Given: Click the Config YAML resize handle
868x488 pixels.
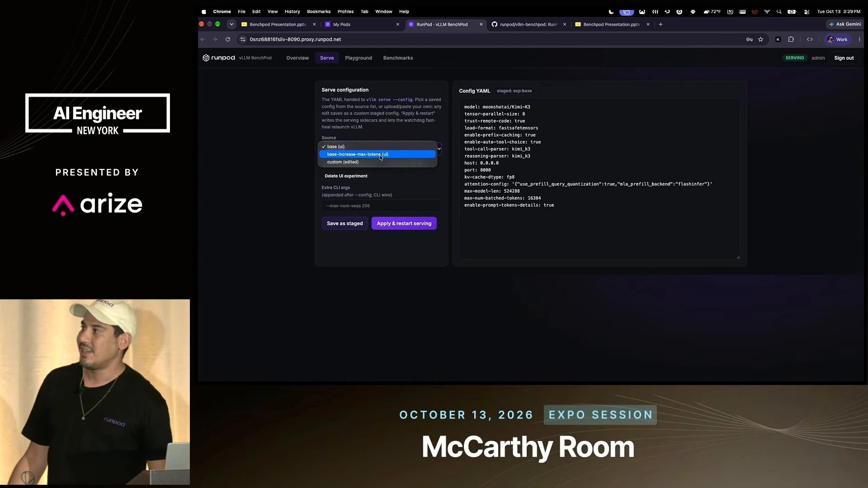Looking at the screenshot, I should [x=738, y=257].
